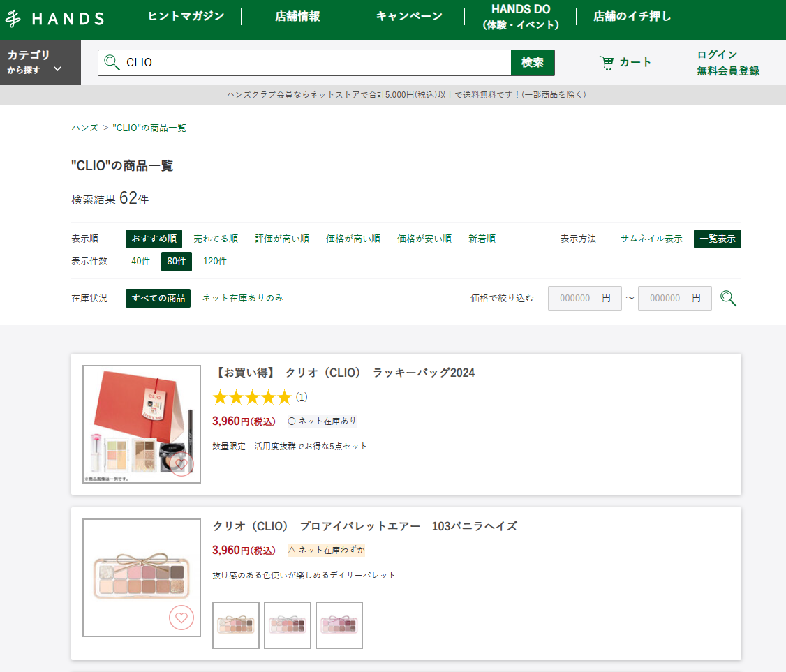Click the search magnifier icon in search box

click(x=112, y=63)
